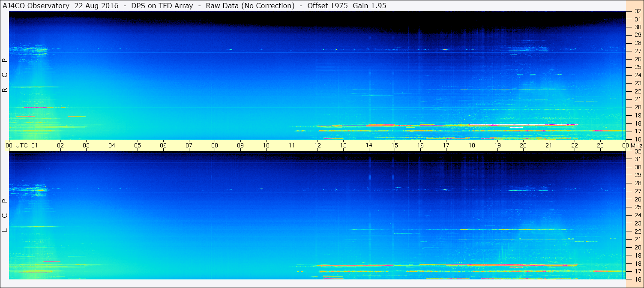Pick the 23 hour marker on time axis
Screen dimensions: 644x288
600,145
